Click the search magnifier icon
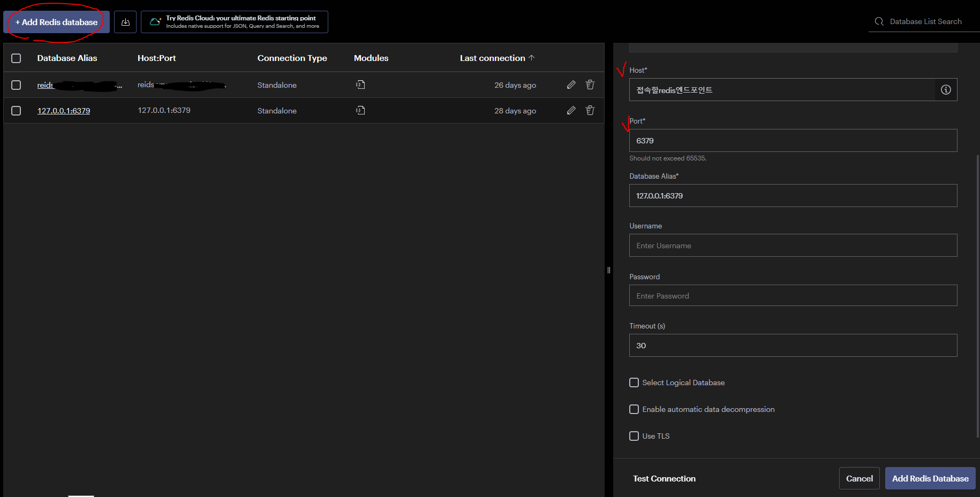980x497 pixels. 879,21
